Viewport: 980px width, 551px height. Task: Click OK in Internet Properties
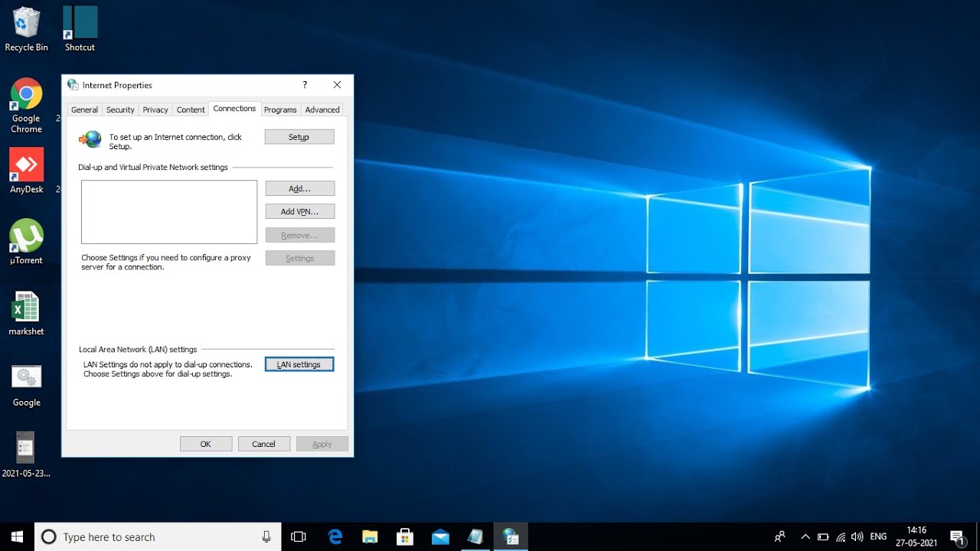[x=206, y=444]
